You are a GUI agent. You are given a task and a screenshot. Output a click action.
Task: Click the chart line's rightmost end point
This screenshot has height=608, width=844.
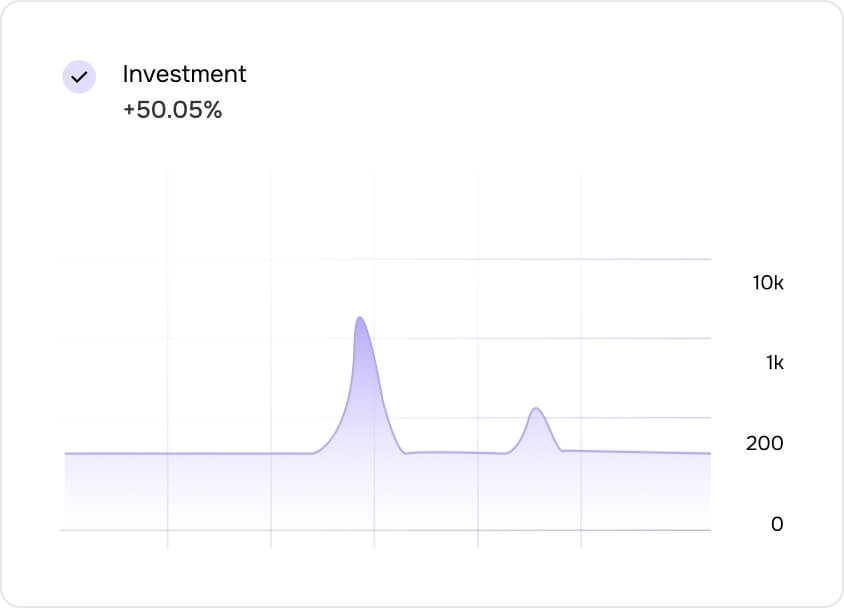pyautogui.click(x=710, y=453)
